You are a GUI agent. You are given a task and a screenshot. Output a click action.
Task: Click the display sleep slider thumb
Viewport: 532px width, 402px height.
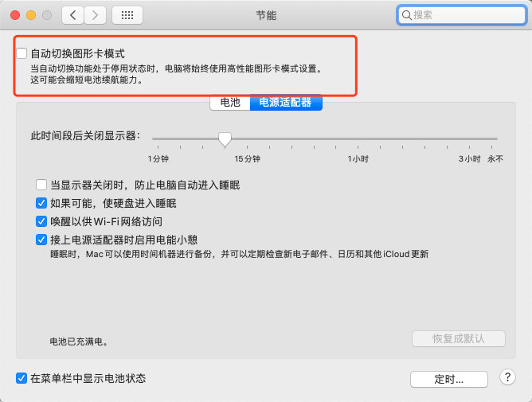pos(225,139)
